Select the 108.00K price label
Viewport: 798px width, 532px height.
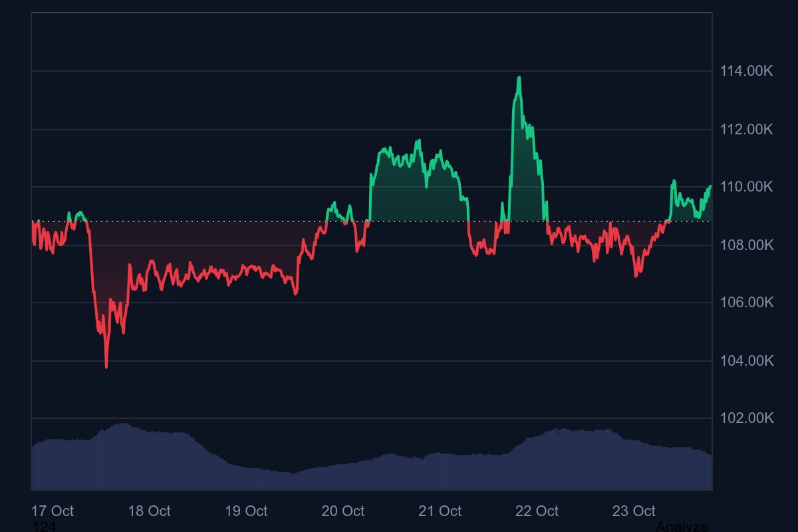(746, 245)
